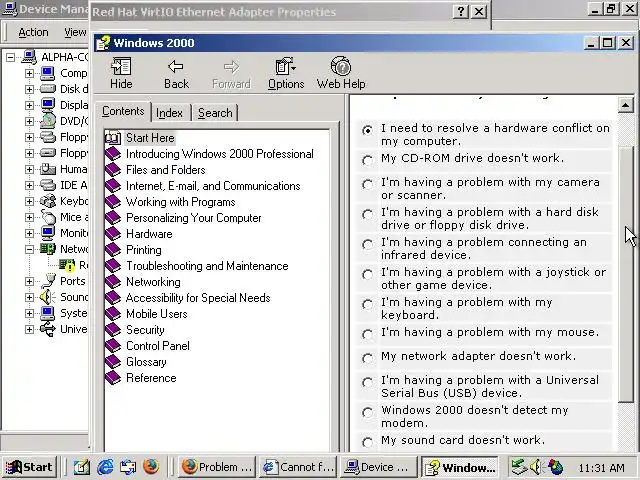
Task: Select the camera or scanner problem radio
Action: click(367, 184)
